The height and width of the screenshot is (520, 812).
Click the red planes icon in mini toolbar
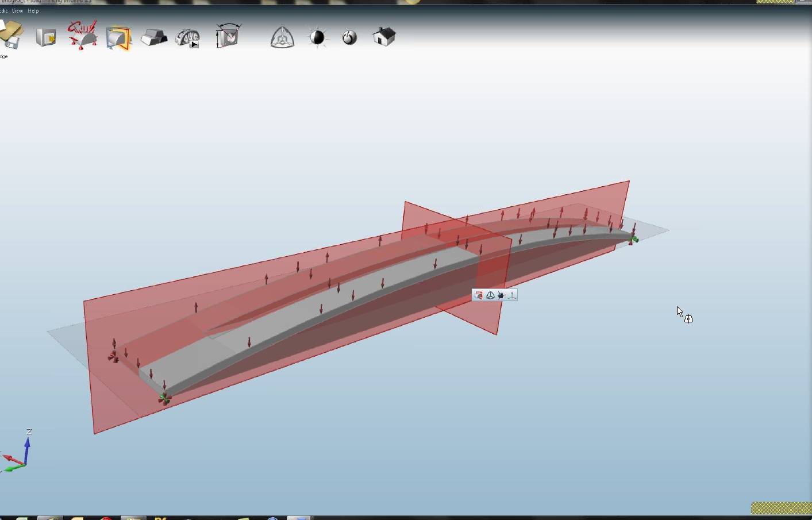pyautogui.click(x=478, y=295)
